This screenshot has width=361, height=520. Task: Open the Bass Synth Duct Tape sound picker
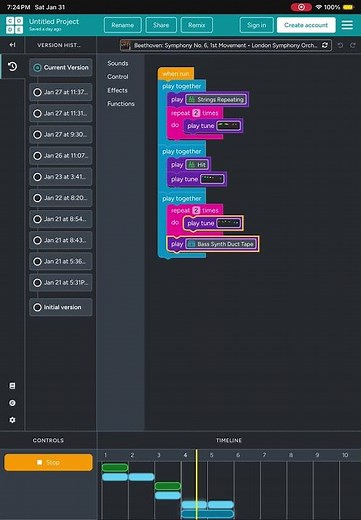[221, 244]
